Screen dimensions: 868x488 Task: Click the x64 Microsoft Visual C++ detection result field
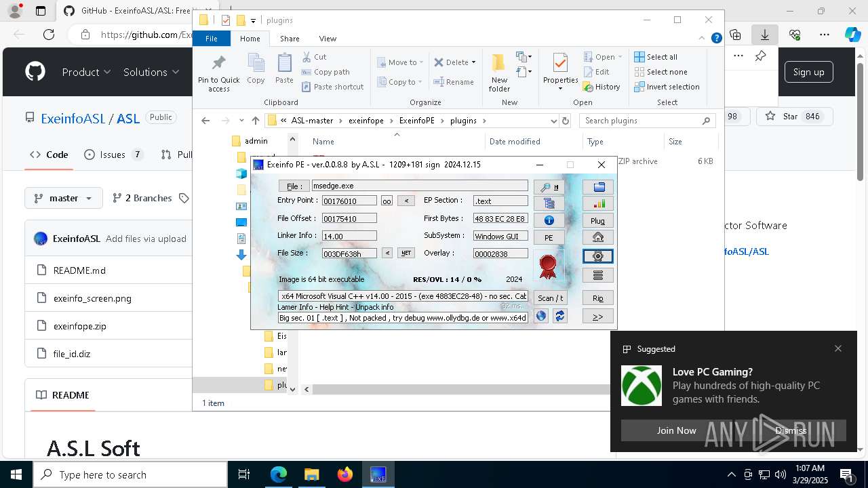(x=403, y=296)
